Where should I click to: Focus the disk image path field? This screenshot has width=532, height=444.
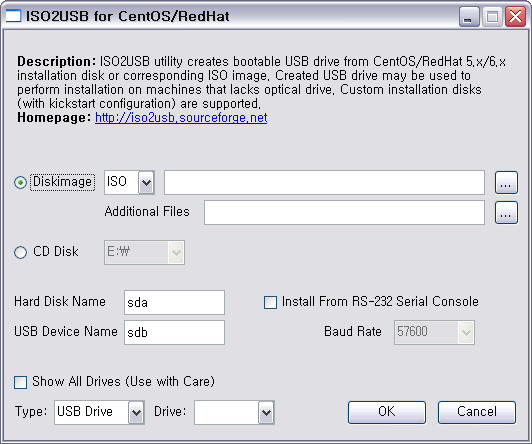(x=324, y=182)
